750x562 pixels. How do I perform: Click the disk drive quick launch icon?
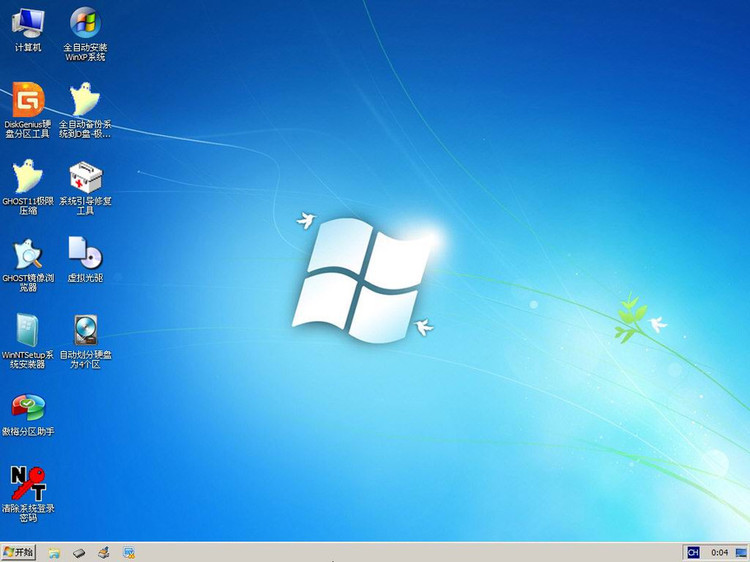79,553
